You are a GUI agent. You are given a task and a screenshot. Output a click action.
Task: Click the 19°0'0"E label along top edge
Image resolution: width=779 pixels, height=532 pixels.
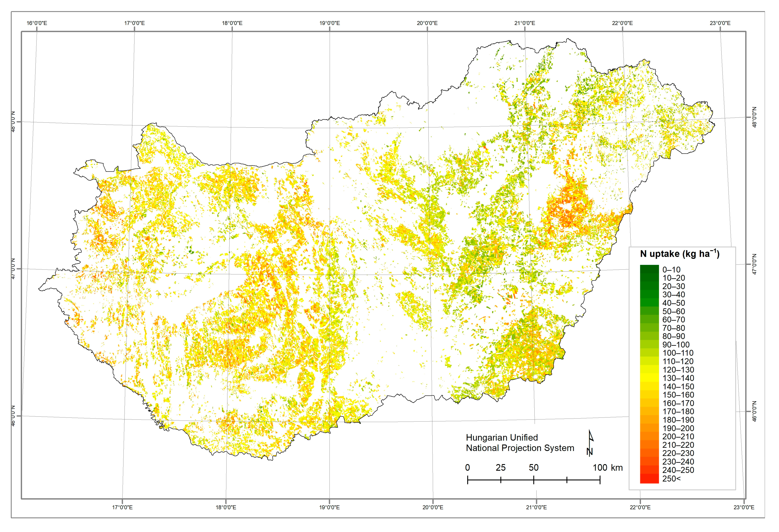(330, 23)
